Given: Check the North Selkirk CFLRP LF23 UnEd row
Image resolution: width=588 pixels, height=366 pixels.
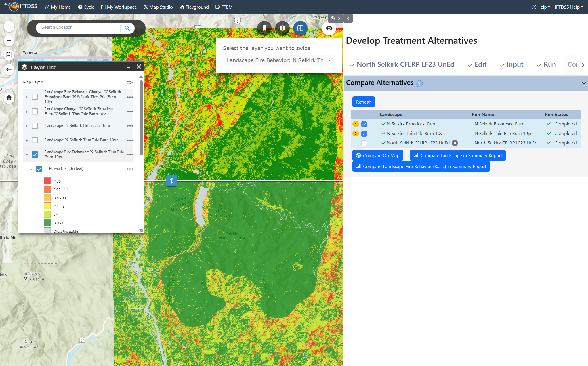Looking at the screenshot, I should (364, 143).
